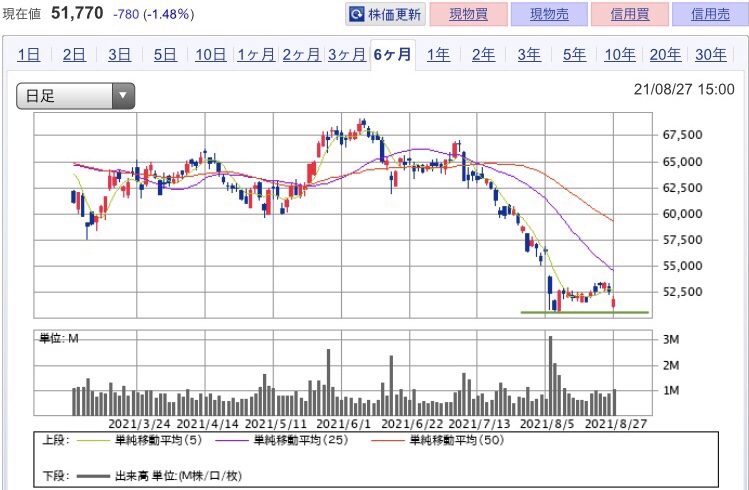The height and width of the screenshot is (490, 749).
Task: Click the 52,500 price axis label
Action: [682, 292]
